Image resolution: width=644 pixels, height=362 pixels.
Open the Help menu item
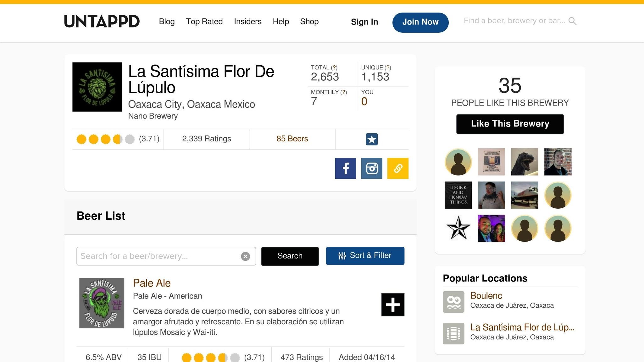point(281,21)
